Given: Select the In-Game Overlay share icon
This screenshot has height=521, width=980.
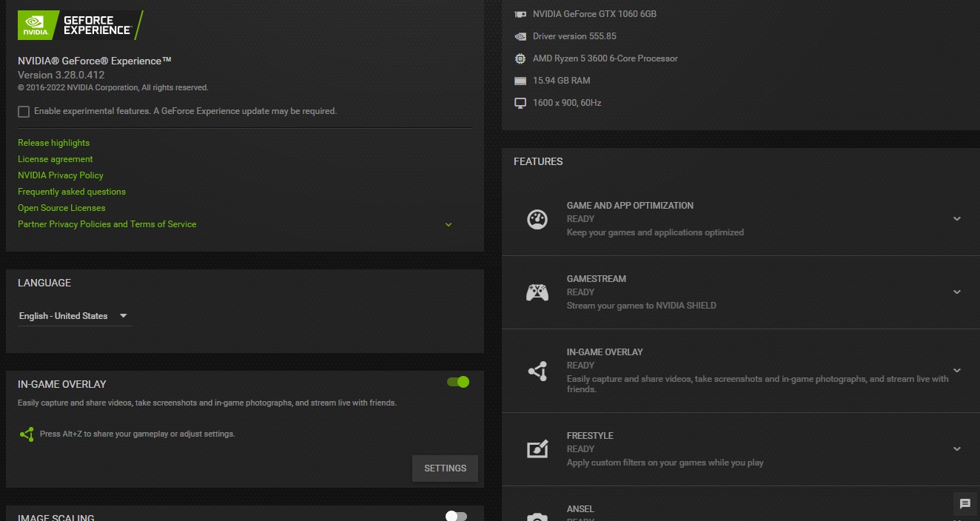Looking at the screenshot, I should tap(537, 370).
